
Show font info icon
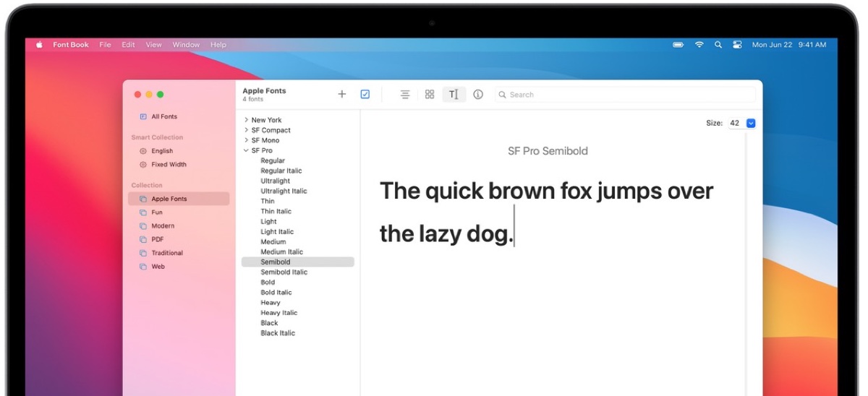coord(478,95)
